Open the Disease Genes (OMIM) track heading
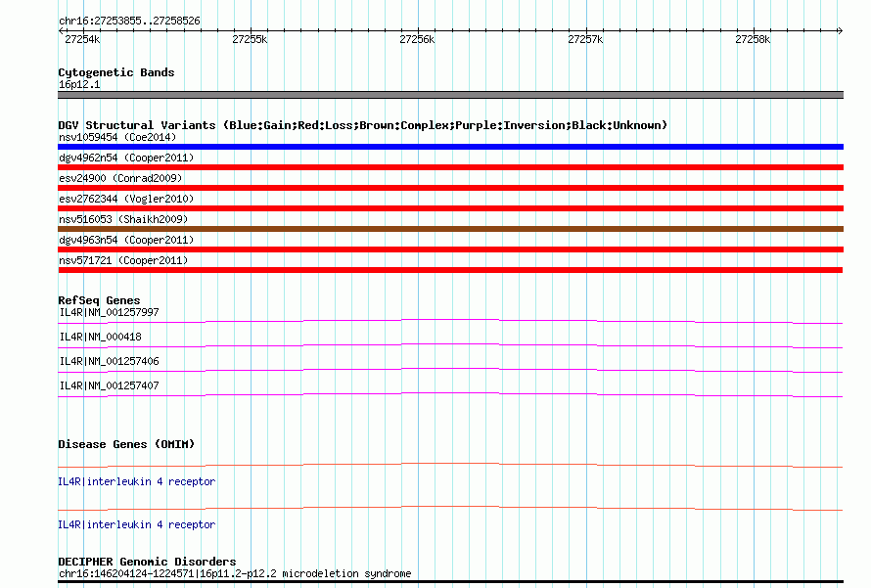 [x=126, y=444]
